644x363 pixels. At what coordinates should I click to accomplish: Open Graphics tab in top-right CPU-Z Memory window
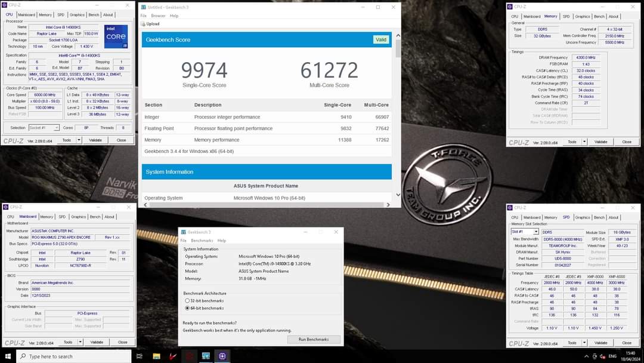(x=583, y=17)
